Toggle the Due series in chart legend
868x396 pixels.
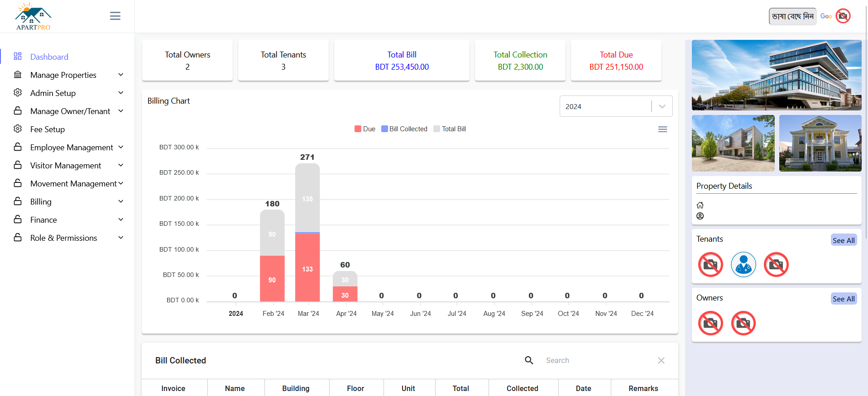click(365, 129)
